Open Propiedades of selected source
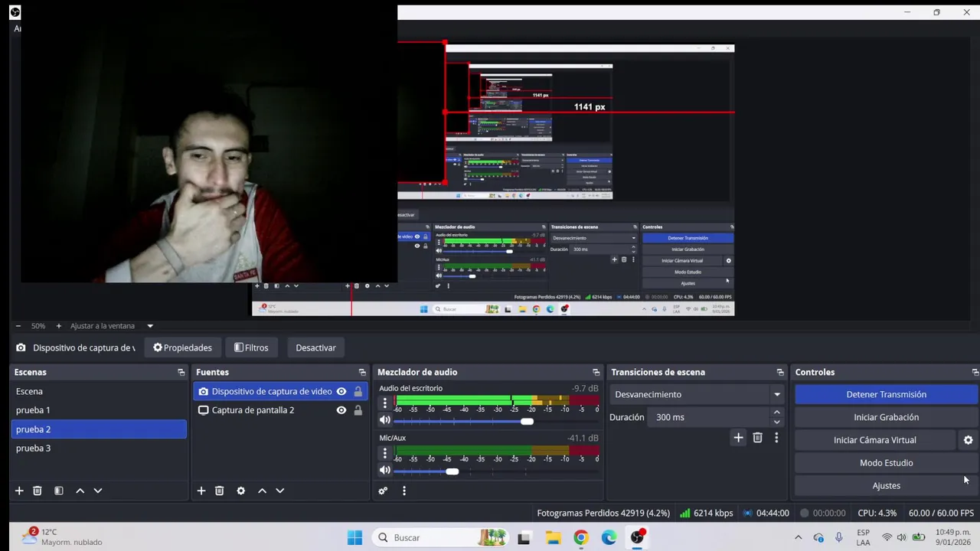Screen dimensions: 980x551 [182, 347]
